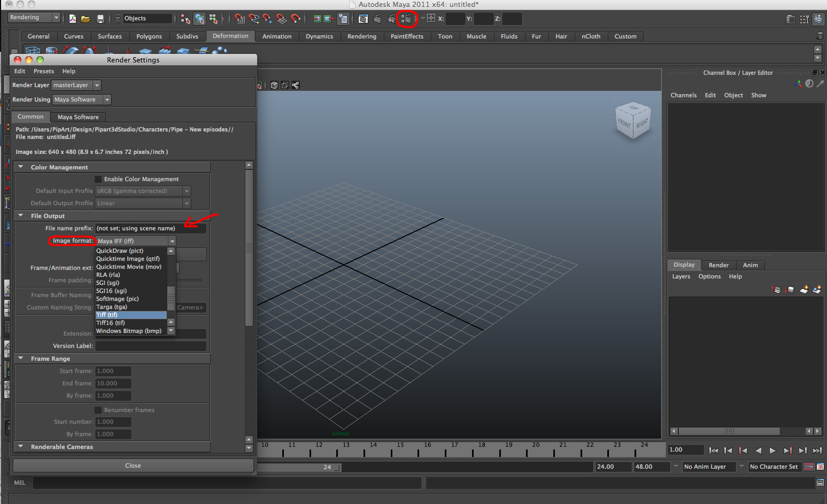827x504 pixels.
Task: Select by component type mode
Action: tap(213, 19)
